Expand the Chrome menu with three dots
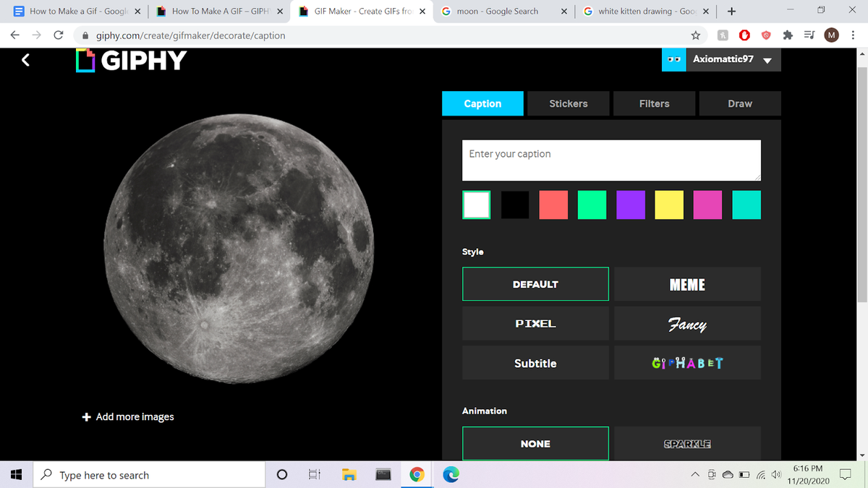Viewport: 868px width, 488px height. pos(851,35)
